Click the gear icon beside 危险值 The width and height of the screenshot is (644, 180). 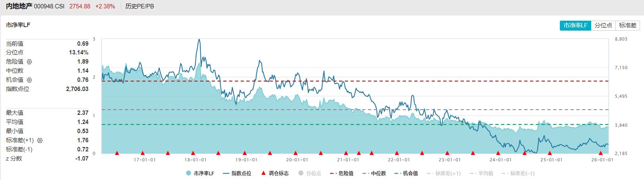(x=29, y=62)
